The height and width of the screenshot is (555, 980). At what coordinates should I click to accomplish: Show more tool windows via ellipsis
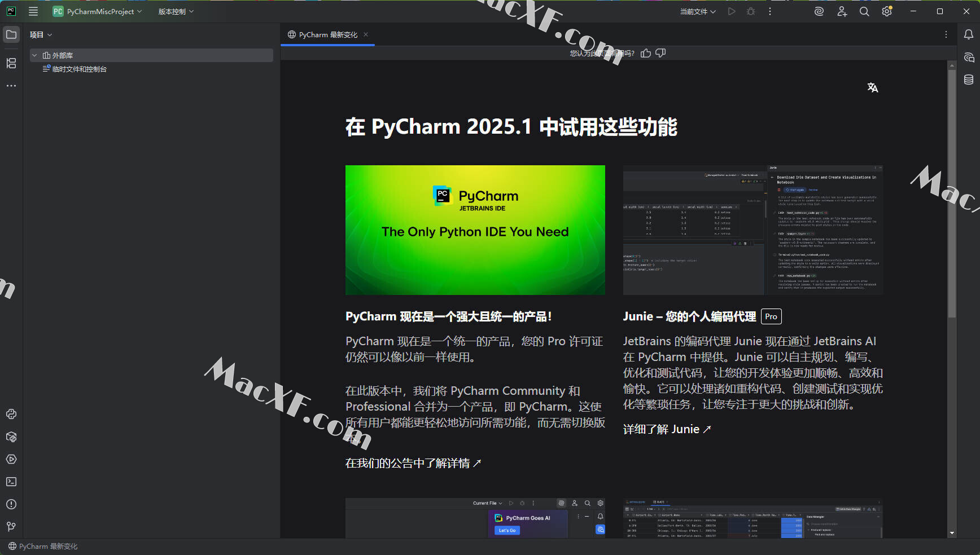coord(11,86)
